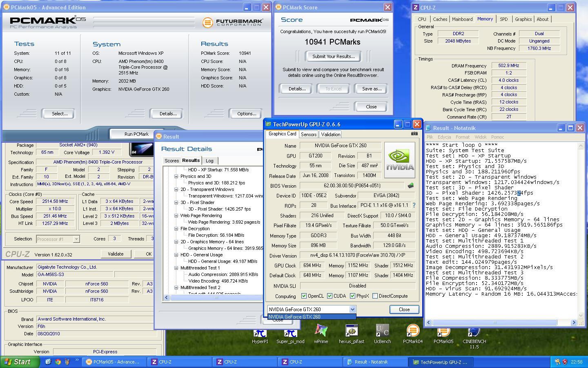Click the Chrome quick launch icon

pos(58,362)
